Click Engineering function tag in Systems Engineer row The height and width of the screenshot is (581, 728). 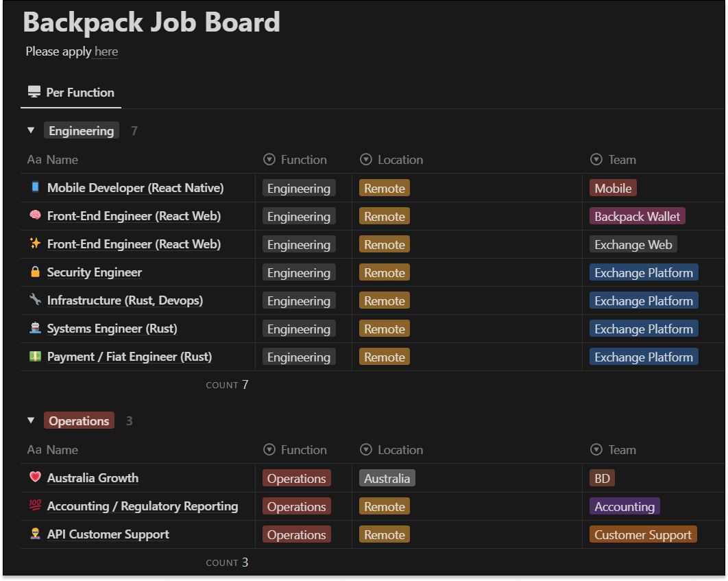(299, 329)
